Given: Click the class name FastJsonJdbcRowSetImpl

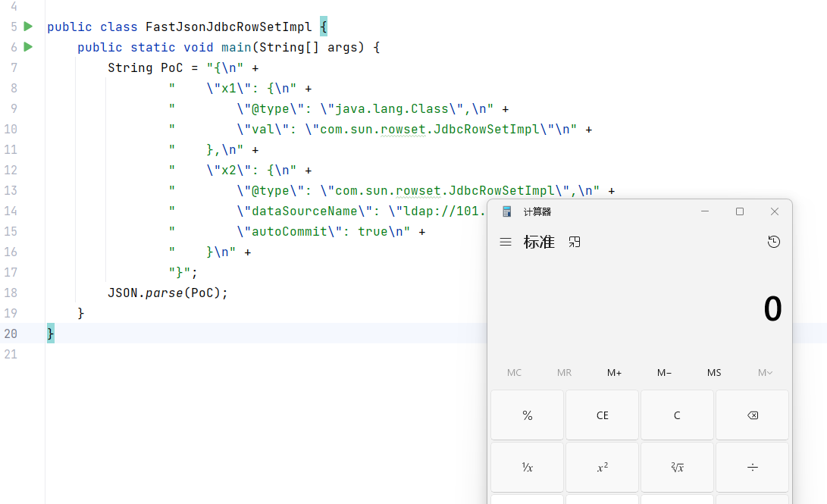Looking at the screenshot, I should pyautogui.click(x=228, y=27).
